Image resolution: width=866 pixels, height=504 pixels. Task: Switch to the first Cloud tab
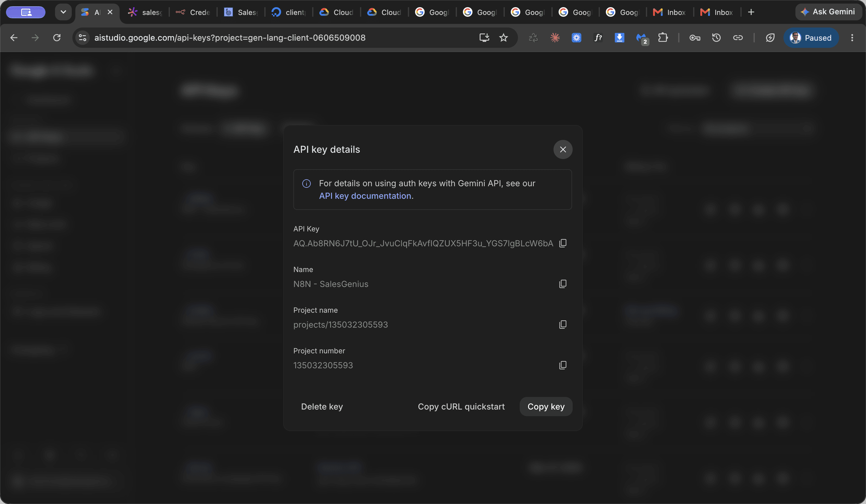(x=336, y=12)
